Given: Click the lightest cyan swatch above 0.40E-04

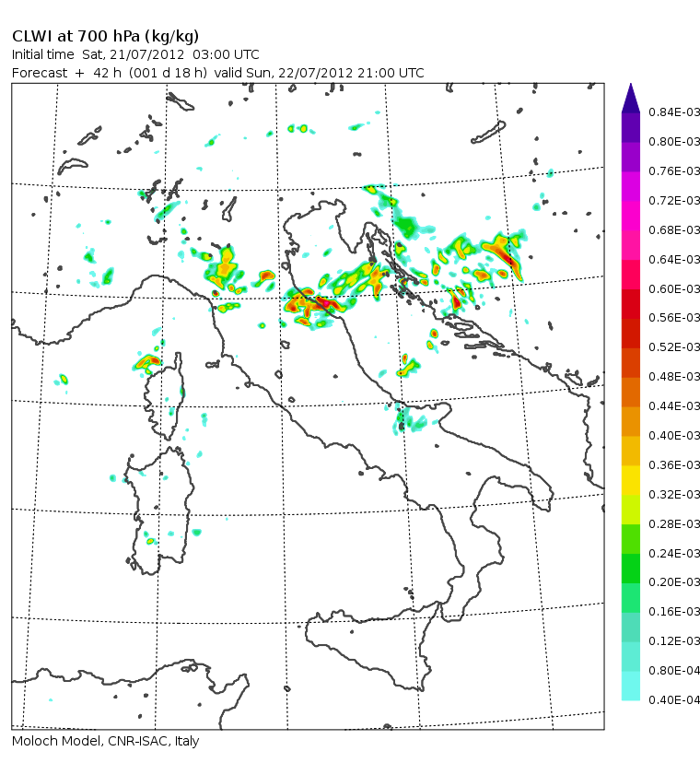Looking at the screenshot, I should (x=630, y=687).
